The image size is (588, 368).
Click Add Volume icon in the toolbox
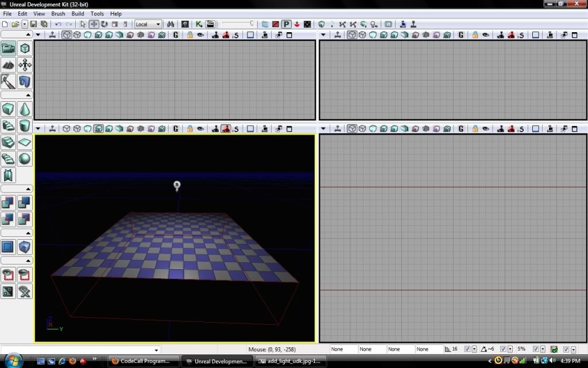[x=25, y=247]
